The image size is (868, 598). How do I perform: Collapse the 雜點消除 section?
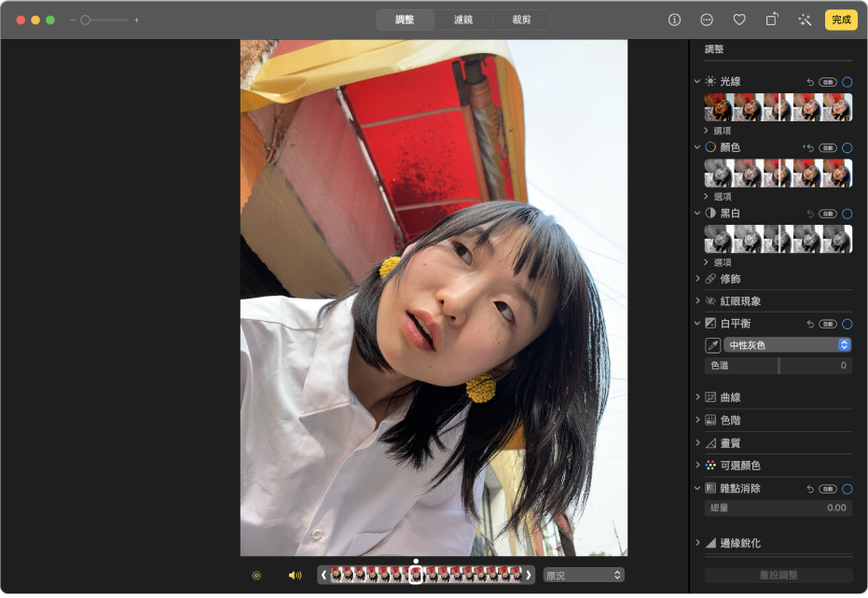point(697,488)
